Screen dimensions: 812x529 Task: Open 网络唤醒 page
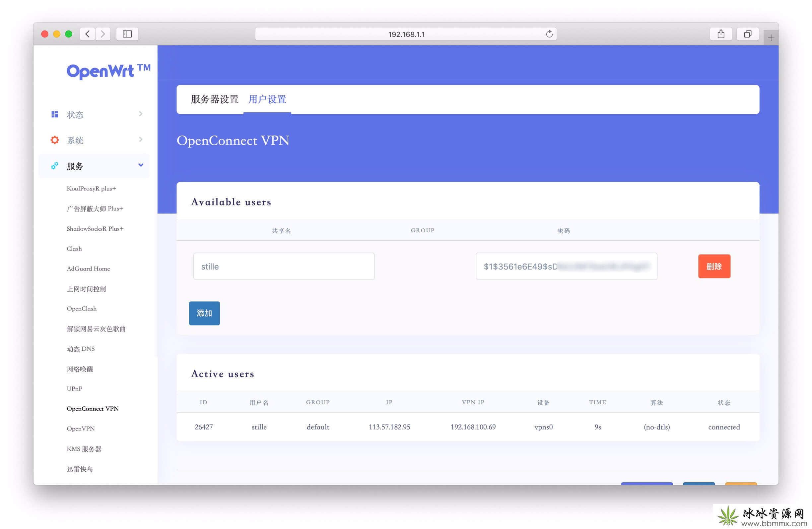(x=80, y=369)
